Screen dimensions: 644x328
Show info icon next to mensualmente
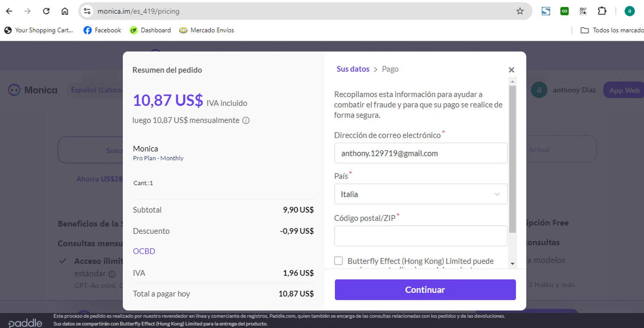(246, 120)
